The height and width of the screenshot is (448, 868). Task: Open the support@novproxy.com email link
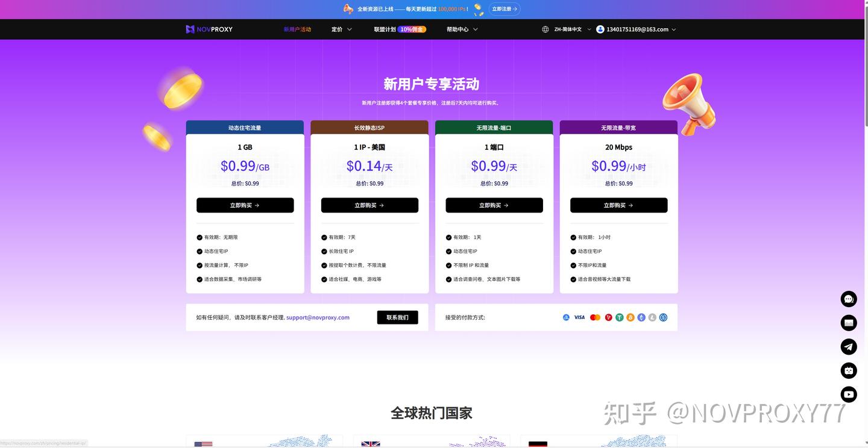click(318, 317)
